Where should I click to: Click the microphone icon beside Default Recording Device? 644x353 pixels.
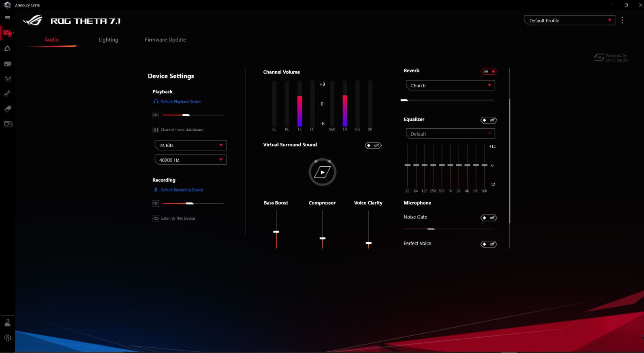[156, 190]
